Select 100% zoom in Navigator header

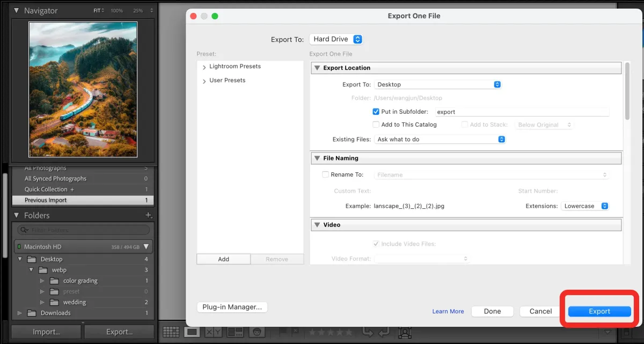point(116,11)
